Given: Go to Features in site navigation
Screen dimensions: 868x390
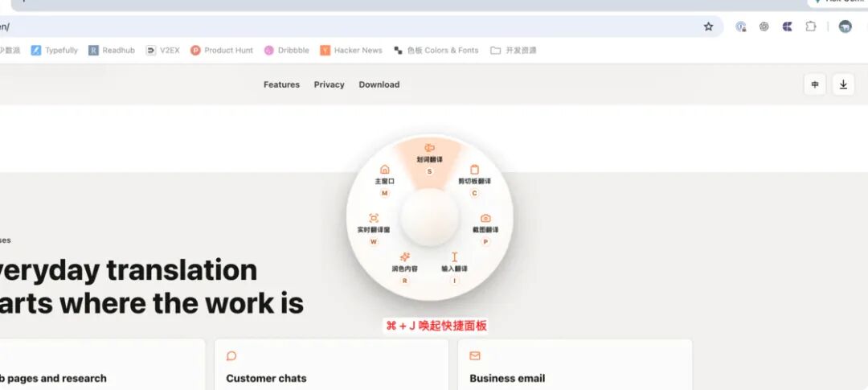Looking at the screenshot, I should tap(281, 84).
